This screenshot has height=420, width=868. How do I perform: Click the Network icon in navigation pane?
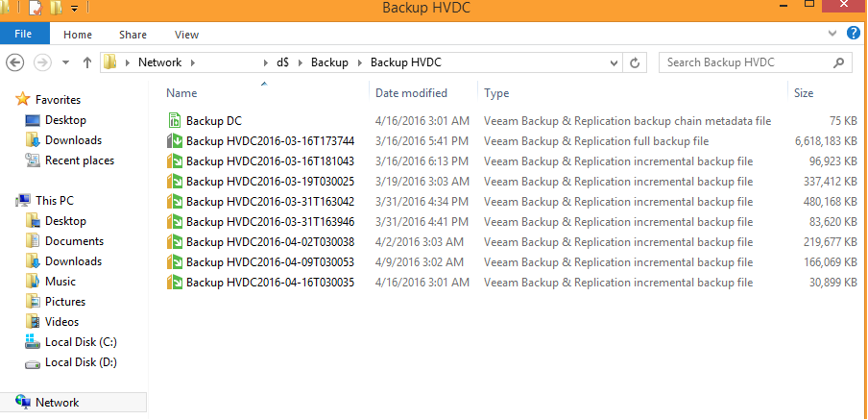click(23, 403)
